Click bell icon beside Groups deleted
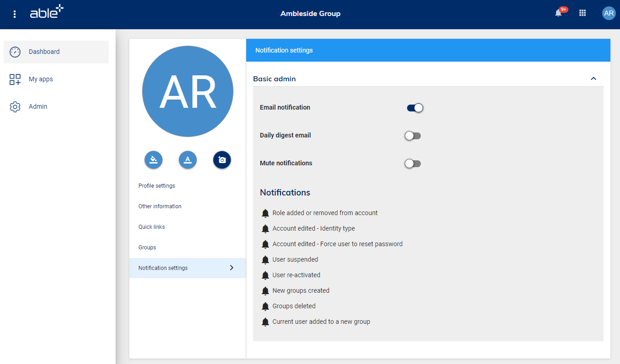The height and width of the screenshot is (364, 620). pyautogui.click(x=265, y=306)
